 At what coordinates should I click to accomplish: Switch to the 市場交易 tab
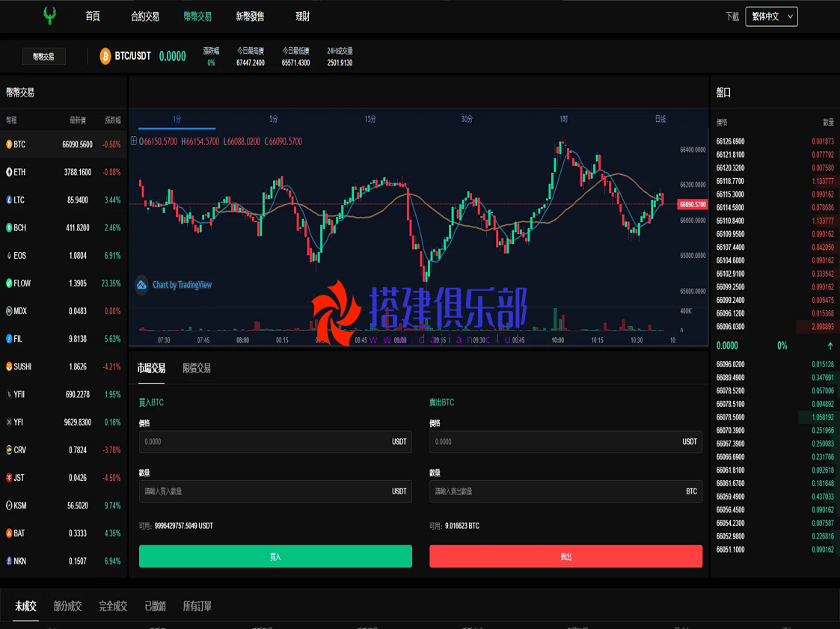pos(151,368)
